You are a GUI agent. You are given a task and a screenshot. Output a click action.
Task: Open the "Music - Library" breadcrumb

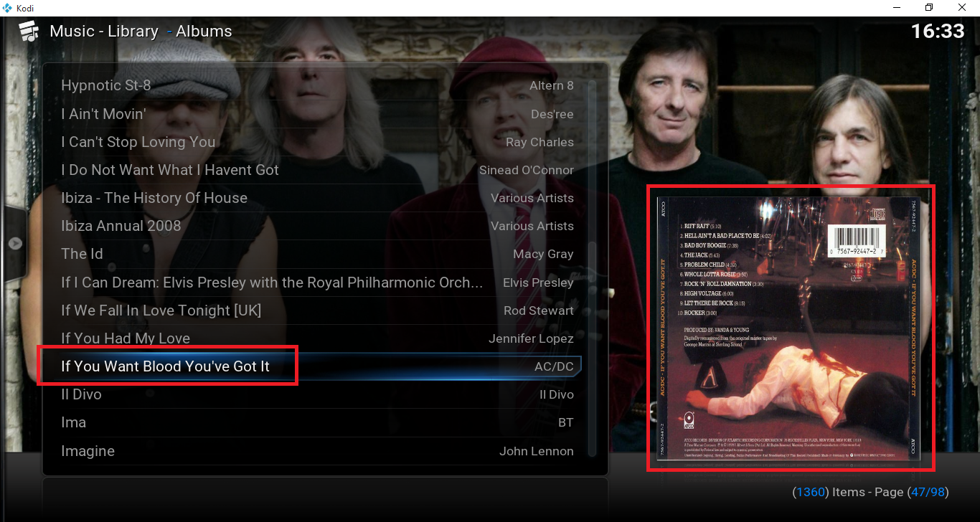coord(103,31)
